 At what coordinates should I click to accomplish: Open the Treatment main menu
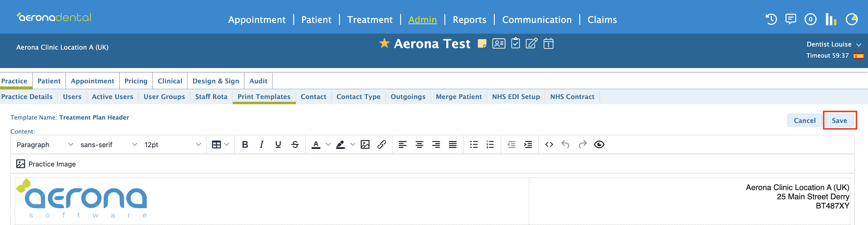coord(370,20)
